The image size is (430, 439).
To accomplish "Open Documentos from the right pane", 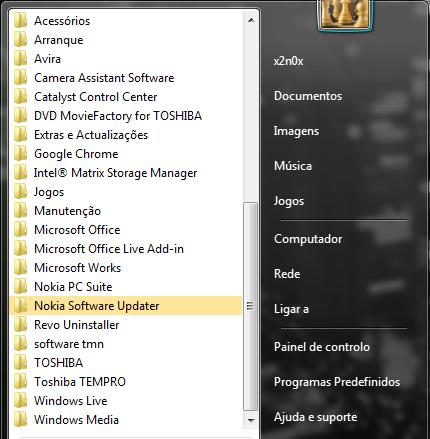I will click(308, 96).
